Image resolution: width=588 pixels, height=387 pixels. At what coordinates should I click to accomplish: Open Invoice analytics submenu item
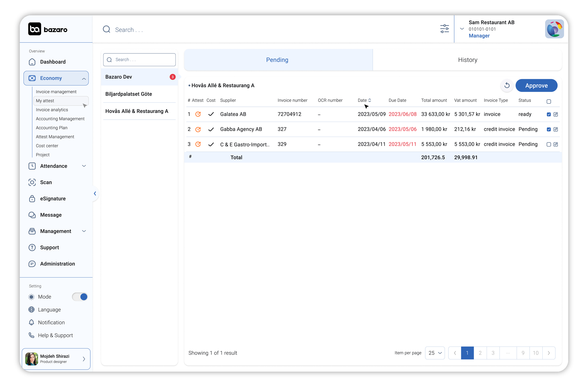tap(52, 110)
